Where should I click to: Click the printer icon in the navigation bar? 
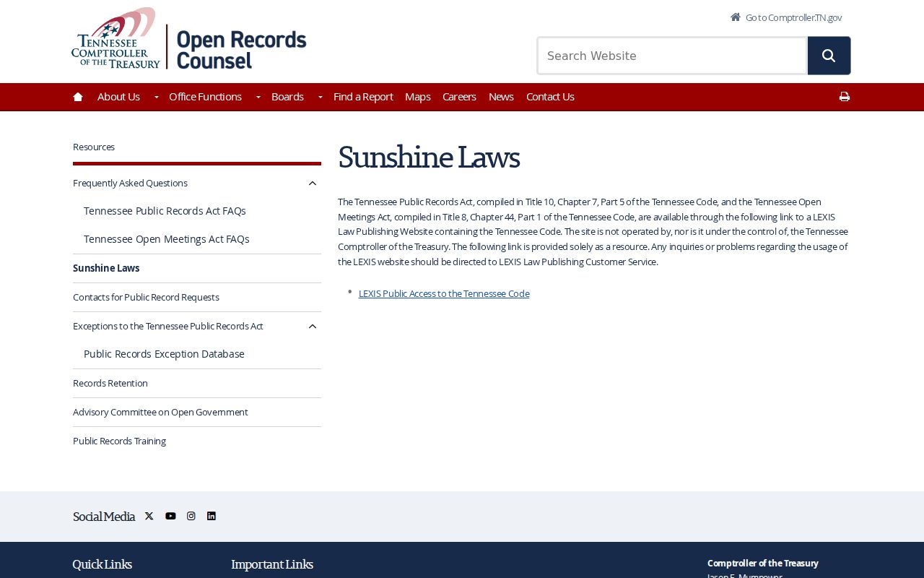click(845, 97)
